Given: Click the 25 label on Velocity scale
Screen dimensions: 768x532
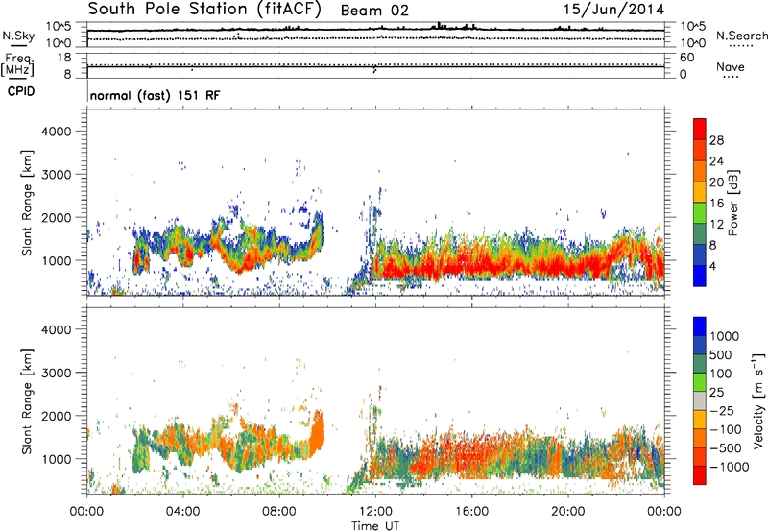Looking at the screenshot, I should [716, 393].
